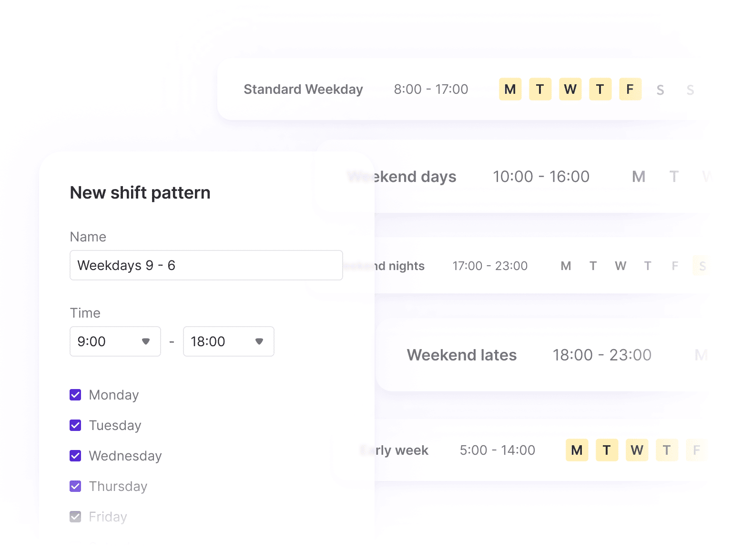Select the Weekend days shift row
This screenshot has width=732, height=560.
[x=402, y=177]
